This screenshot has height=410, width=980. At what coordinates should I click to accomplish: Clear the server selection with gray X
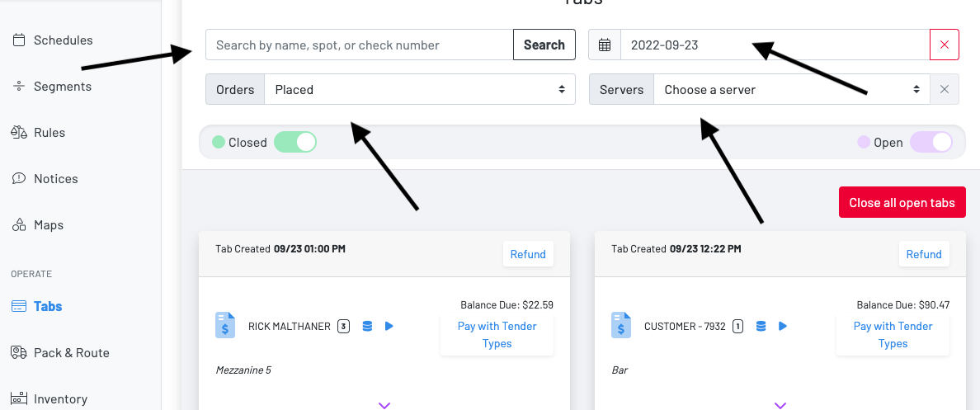point(945,89)
